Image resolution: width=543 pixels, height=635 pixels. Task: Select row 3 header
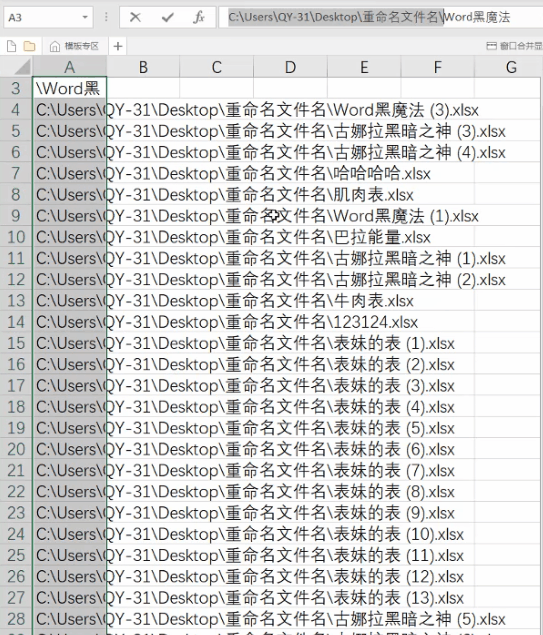16,88
